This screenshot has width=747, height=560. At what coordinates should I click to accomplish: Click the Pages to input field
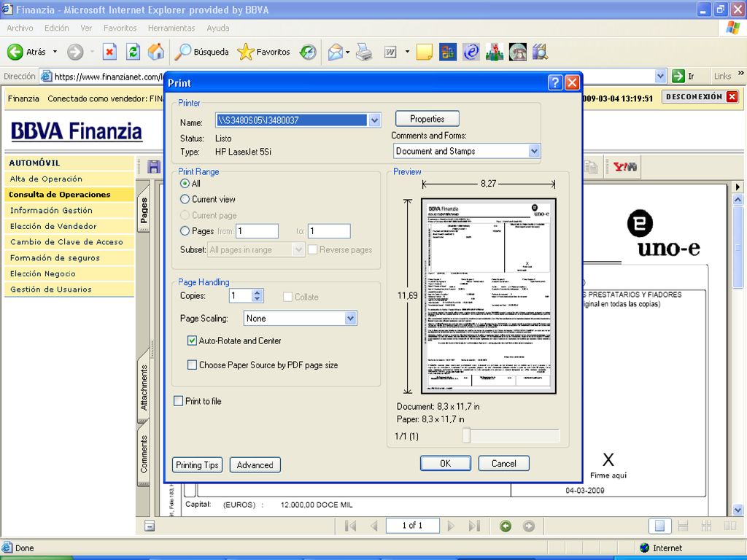pyautogui.click(x=329, y=231)
